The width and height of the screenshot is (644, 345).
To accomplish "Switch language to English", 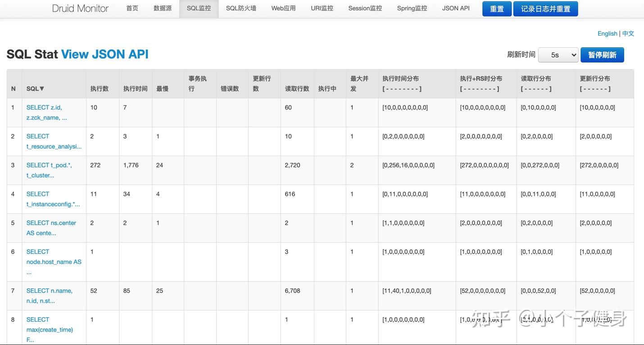I will coord(607,33).
